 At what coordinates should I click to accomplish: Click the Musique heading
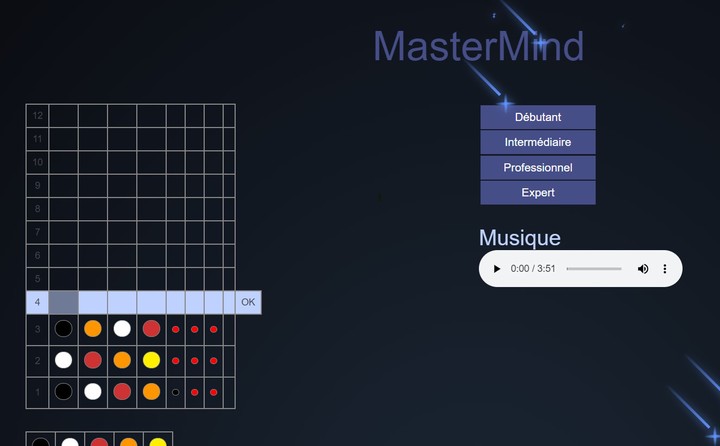[x=520, y=238]
